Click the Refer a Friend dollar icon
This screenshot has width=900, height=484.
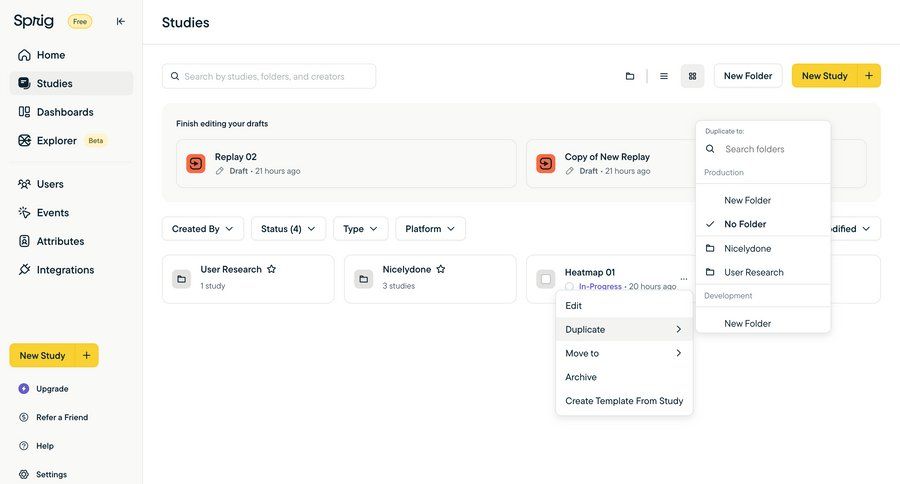tap(24, 417)
